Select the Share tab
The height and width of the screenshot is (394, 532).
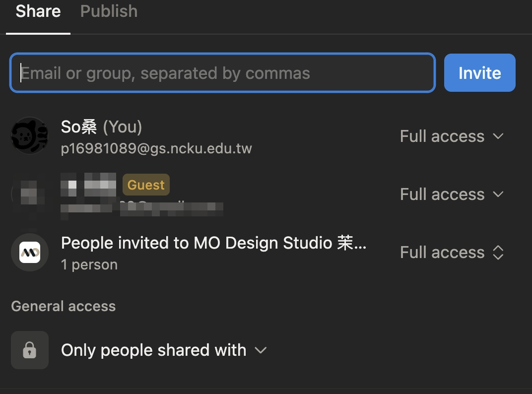[x=38, y=11]
